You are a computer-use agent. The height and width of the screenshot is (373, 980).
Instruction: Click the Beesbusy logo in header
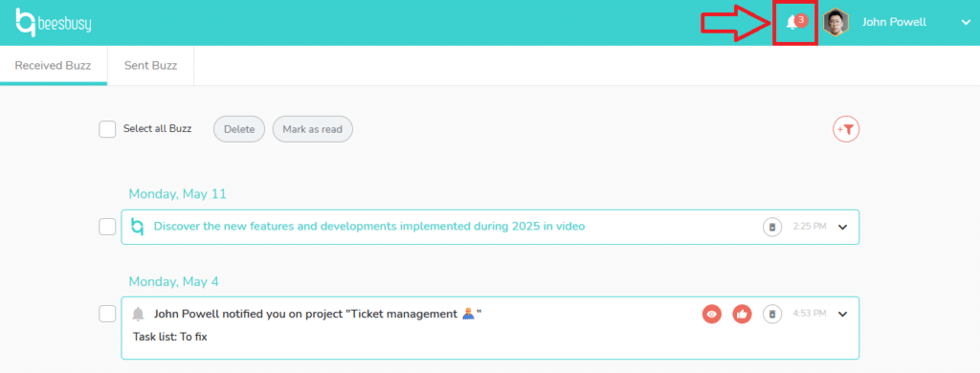[x=54, y=23]
